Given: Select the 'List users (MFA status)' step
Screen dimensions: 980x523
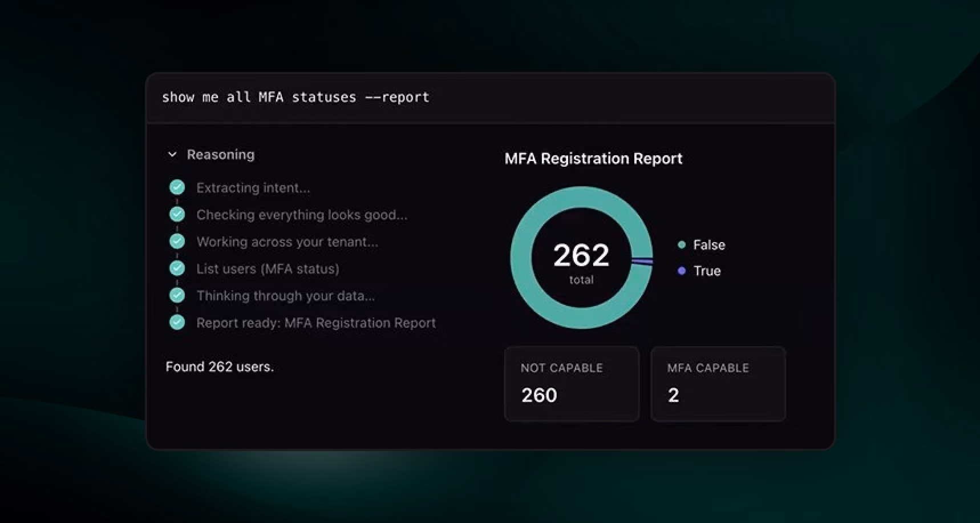Looking at the screenshot, I should click(x=268, y=269).
